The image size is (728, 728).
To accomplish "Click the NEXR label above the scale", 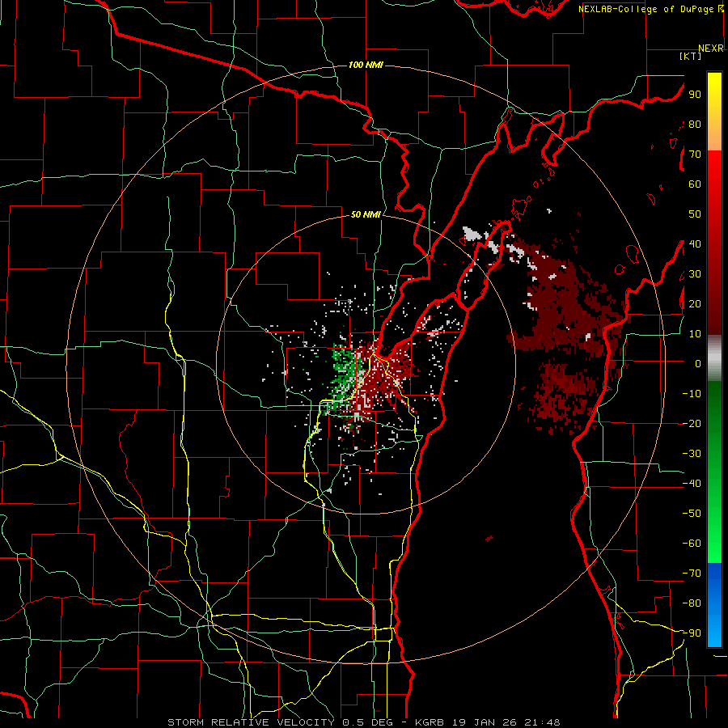I will click(711, 49).
